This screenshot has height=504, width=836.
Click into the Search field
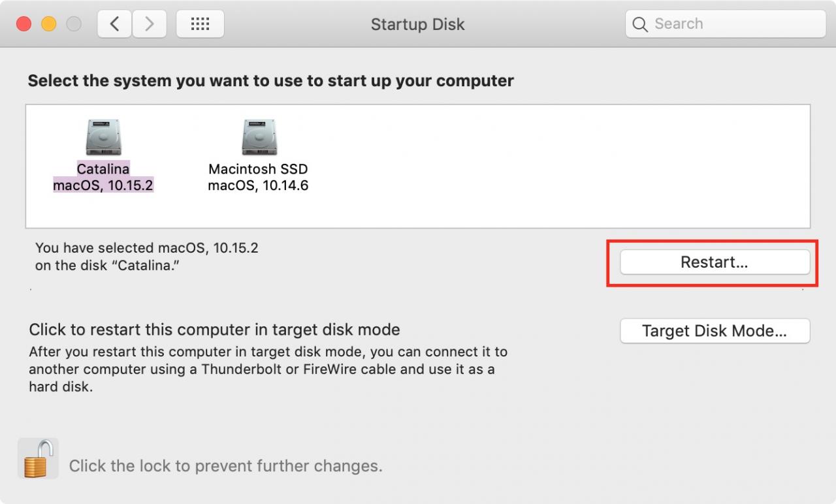[726, 24]
